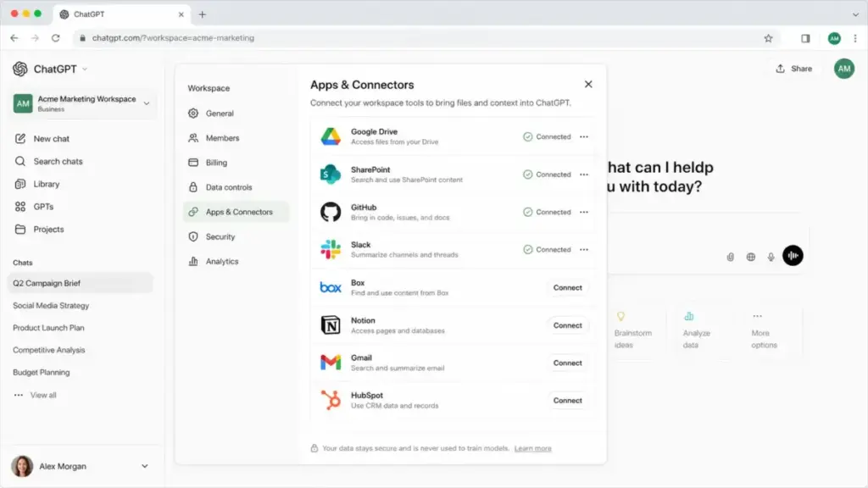Click the SharePoint connector icon
Viewport: 868px width, 488px height.
pos(331,175)
